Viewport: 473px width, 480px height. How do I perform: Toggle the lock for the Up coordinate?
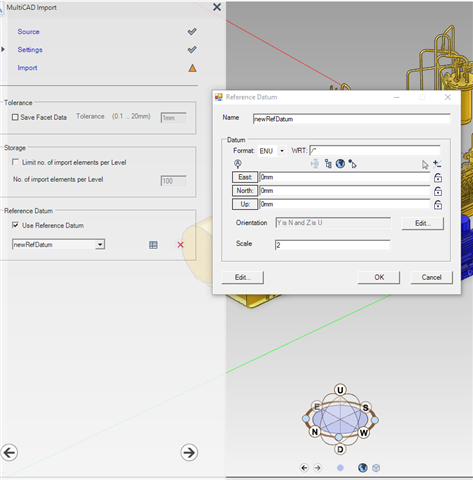pos(438,204)
